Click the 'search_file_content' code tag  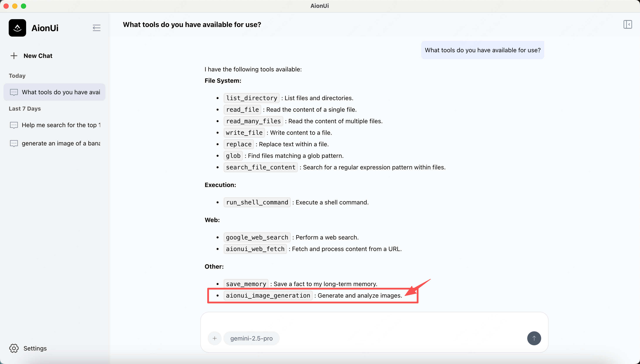coord(261,167)
